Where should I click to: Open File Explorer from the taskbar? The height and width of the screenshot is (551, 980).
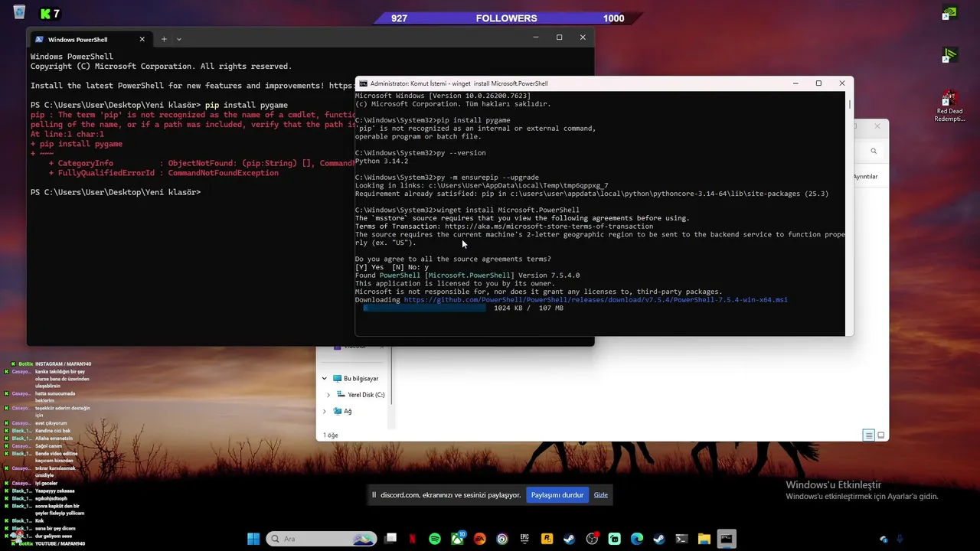704,539
